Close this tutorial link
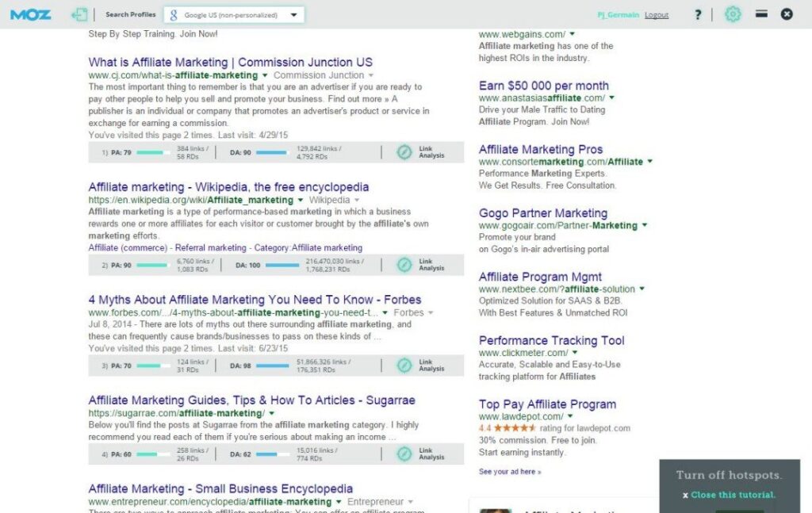Image resolution: width=812 pixels, height=513 pixels. 730,495
